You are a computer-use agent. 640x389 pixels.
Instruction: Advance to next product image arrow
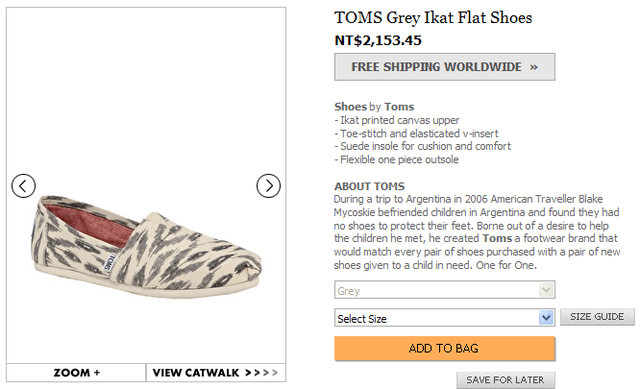pyautogui.click(x=268, y=186)
